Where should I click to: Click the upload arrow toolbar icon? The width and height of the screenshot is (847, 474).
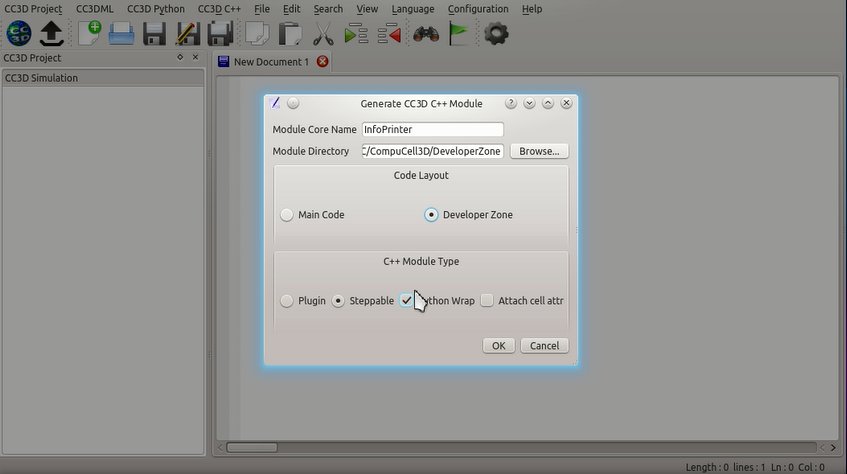[x=51, y=34]
